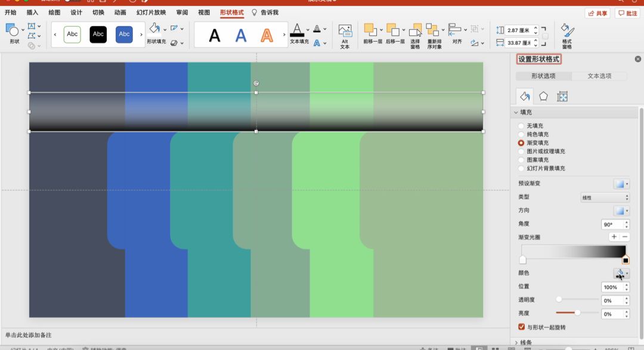Open the 预设渐变 preset gradient dropdown
644x350 pixels.
pos(621,184)
